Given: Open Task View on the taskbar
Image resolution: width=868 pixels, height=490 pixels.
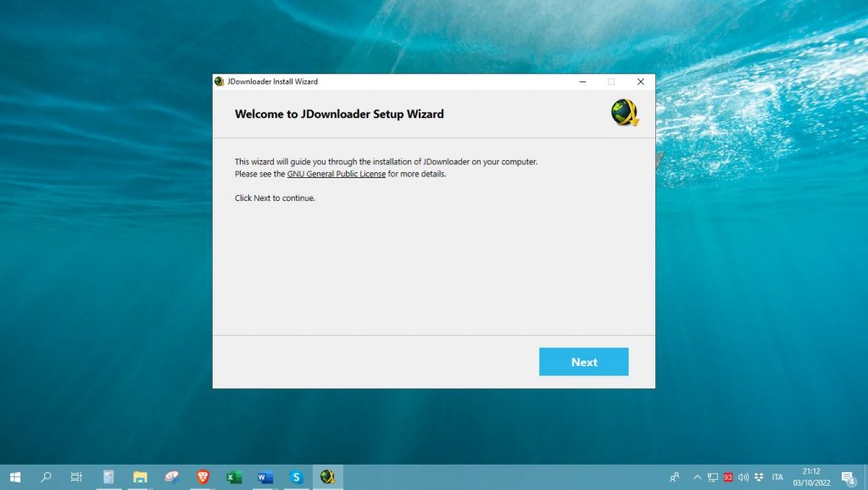Looking at the screenshot, I should (x=76, y=477).
